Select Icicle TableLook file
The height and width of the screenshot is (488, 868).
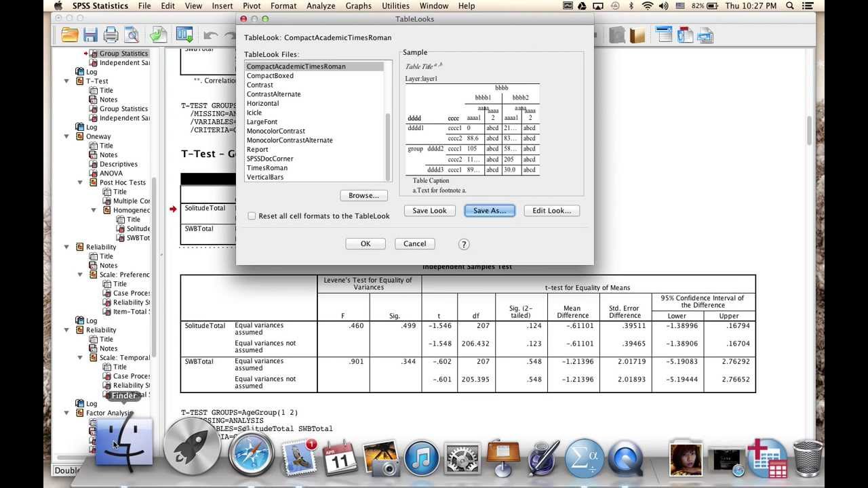254,113
